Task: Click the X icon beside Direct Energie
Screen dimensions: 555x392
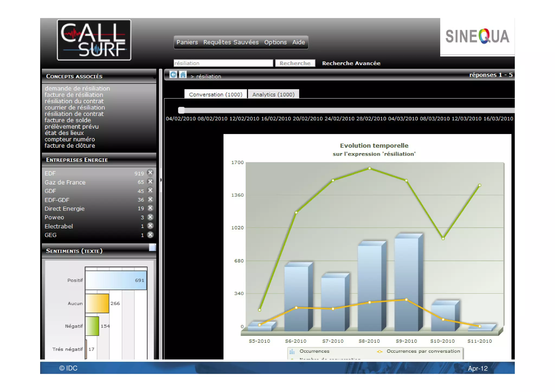Action: pos(150,208)
